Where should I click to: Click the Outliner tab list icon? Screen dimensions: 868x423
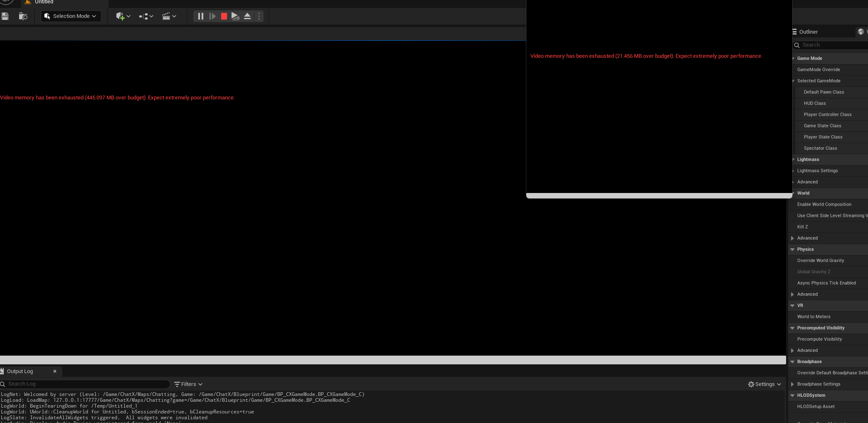point(794,32)
